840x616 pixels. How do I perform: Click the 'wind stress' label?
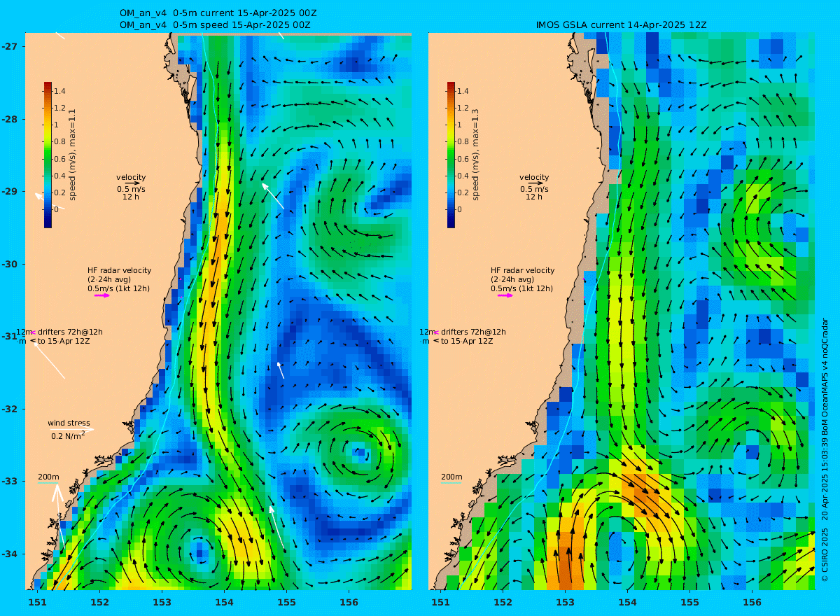pos(69,423)
